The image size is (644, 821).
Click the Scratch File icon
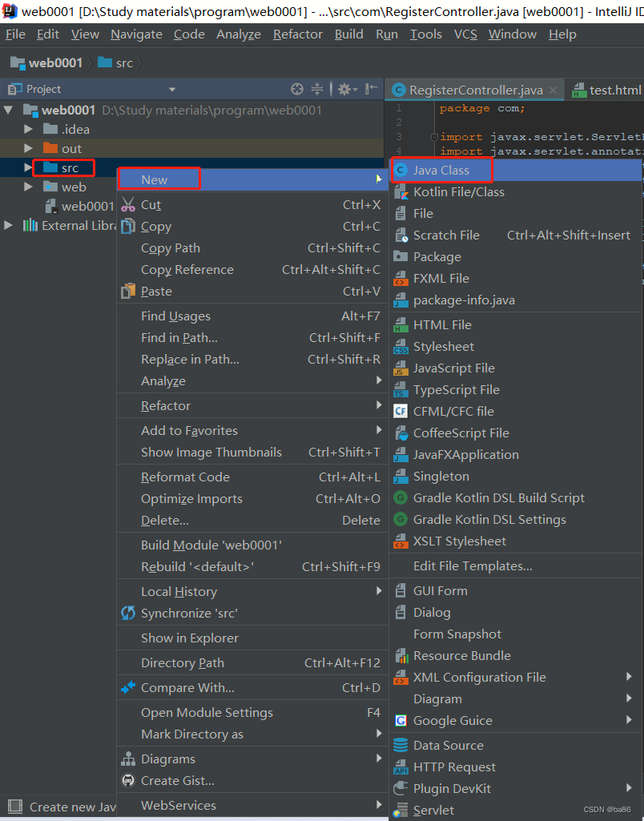coord(400,235)
